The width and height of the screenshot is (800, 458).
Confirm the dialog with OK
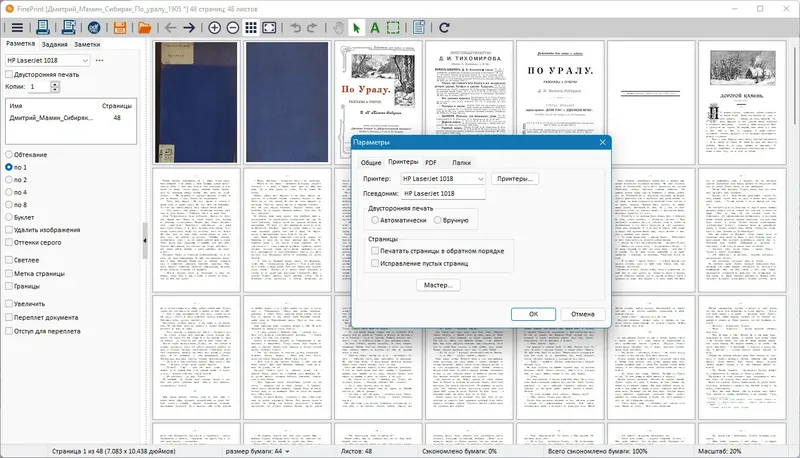click(x=533, y=314)
